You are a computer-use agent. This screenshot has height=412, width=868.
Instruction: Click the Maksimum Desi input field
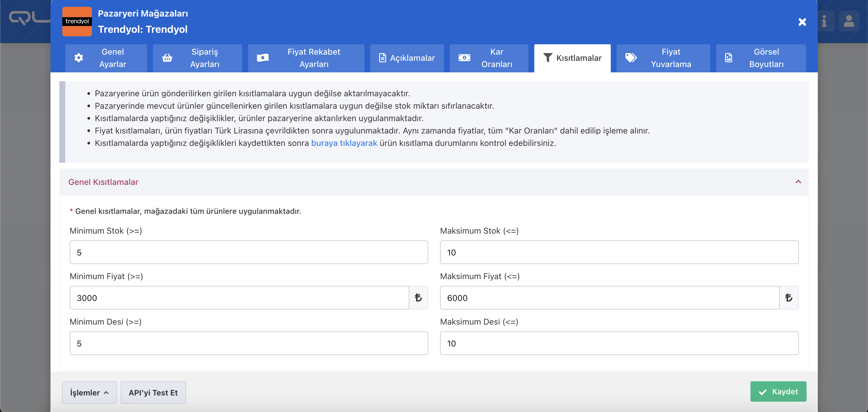point(619,343)
